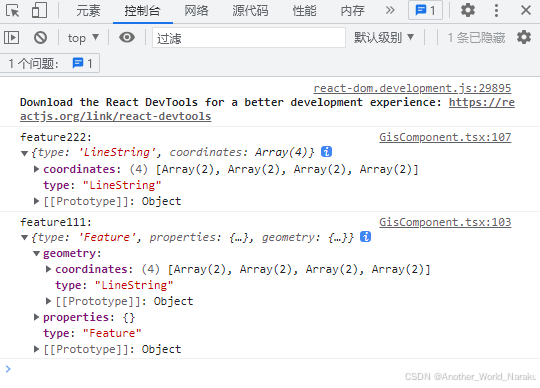This screenshot has width=540, height=388.
Task: Click info icon beside Feature object summary
Action: [x=365, y=237]
